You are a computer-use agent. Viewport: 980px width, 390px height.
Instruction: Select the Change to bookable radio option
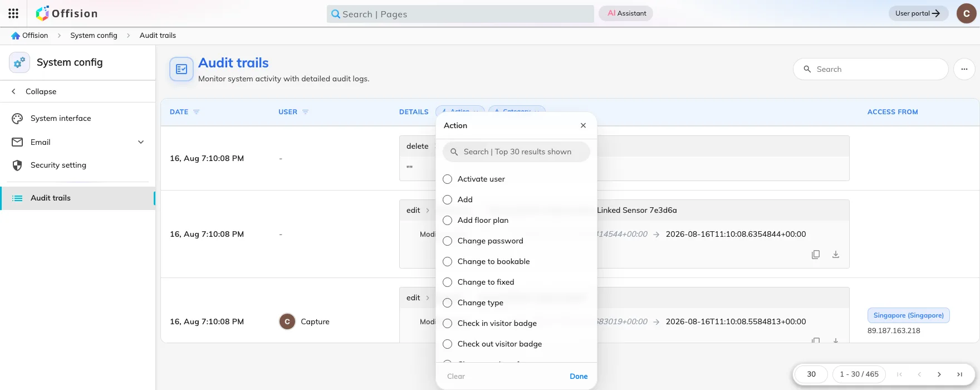pos(447,261)
